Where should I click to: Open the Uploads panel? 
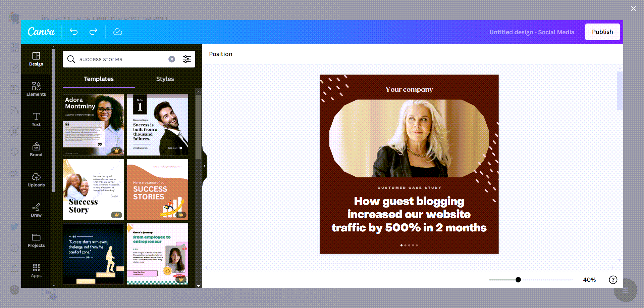pyautogui.click(x=36, y=180)
